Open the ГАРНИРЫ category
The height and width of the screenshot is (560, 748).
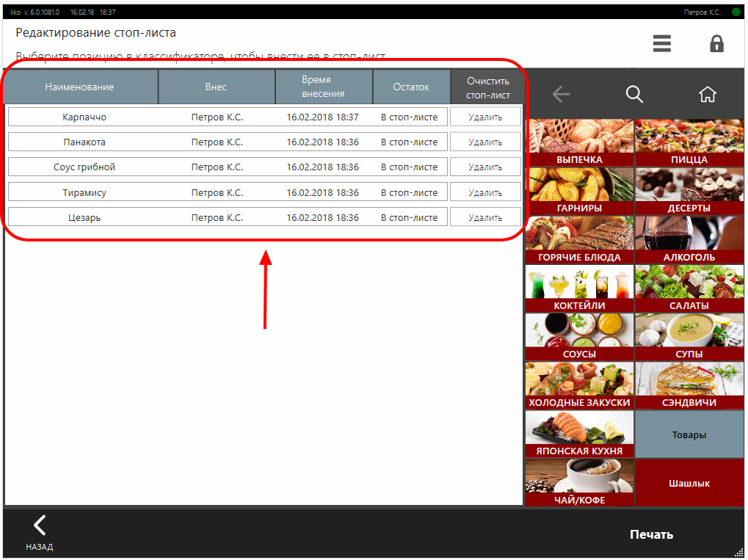click(x=579, y=191)
